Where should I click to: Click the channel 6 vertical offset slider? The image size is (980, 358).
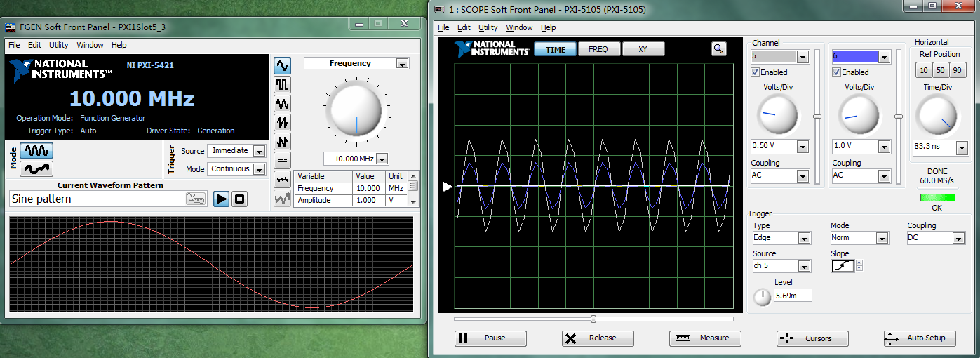click(898, 116)
